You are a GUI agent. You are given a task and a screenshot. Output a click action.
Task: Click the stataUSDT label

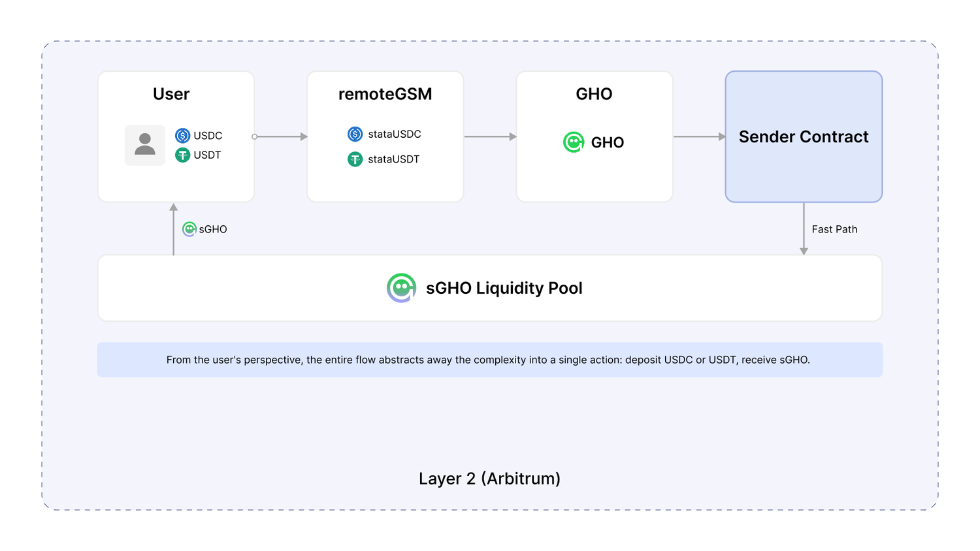pyautogui.click(x=393, y=159)
